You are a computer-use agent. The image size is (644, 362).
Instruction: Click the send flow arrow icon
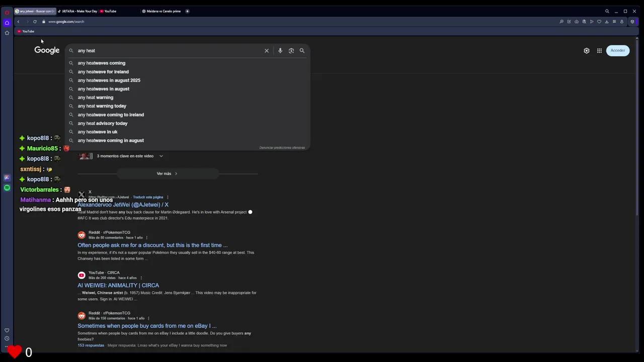[x=592, y=22]
